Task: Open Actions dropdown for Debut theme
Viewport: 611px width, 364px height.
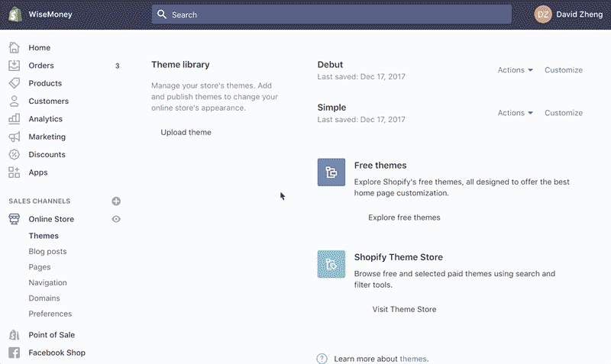Action: tap(515, 70)
